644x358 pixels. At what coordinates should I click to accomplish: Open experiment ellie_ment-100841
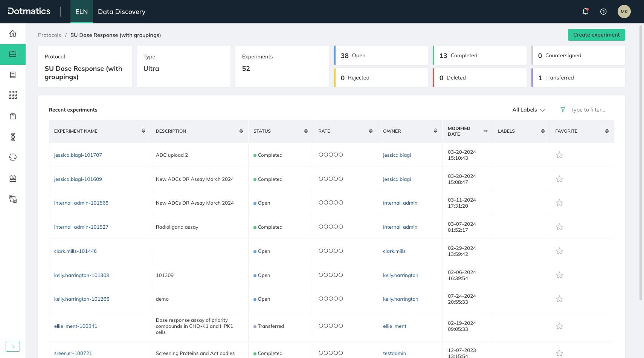coord(76,326)
